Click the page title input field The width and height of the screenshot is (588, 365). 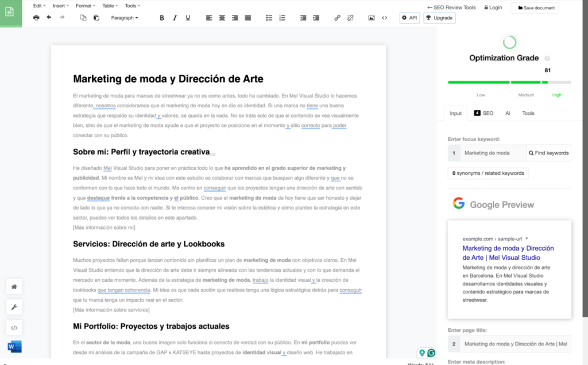pyautogui.click(x=516, y=344)
